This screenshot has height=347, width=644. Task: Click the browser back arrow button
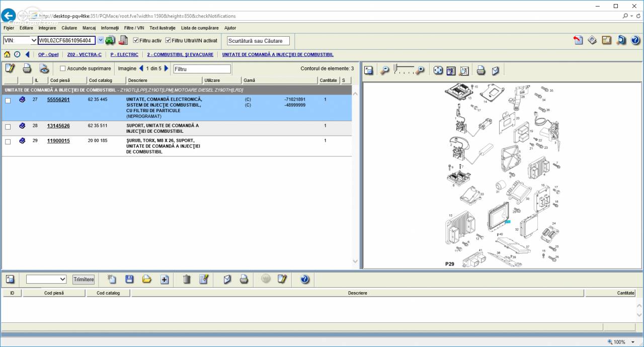coord(8,16)
